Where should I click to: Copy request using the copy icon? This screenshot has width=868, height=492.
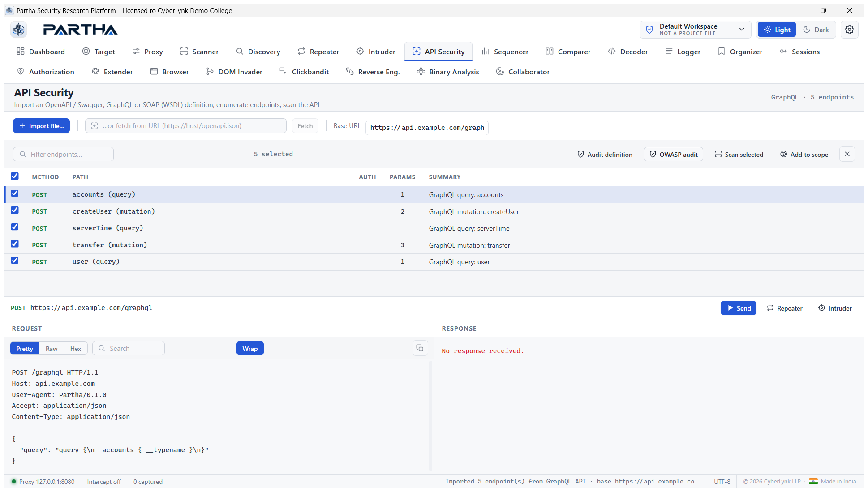coord(420,348)
